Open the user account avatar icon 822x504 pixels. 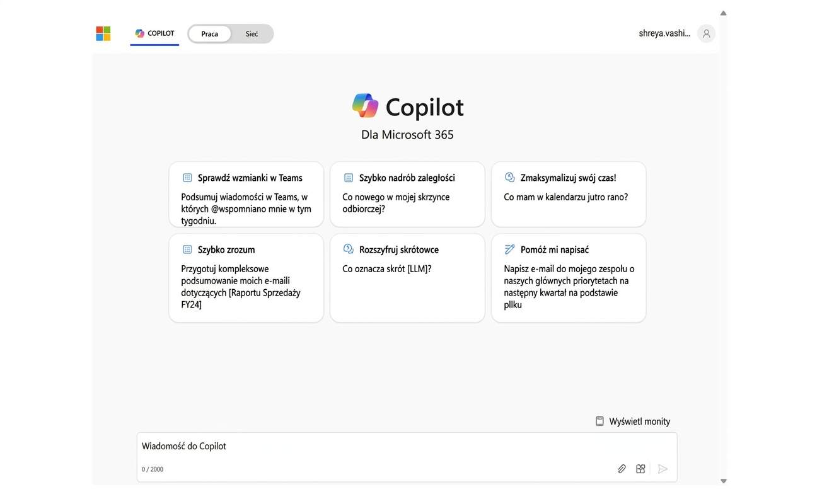(x=706, y=34)
